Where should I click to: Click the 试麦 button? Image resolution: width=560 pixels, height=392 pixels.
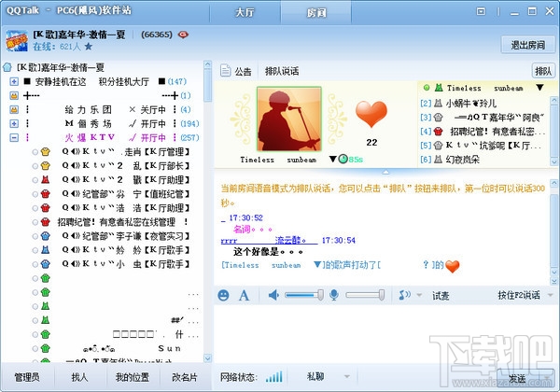point(441,296)
